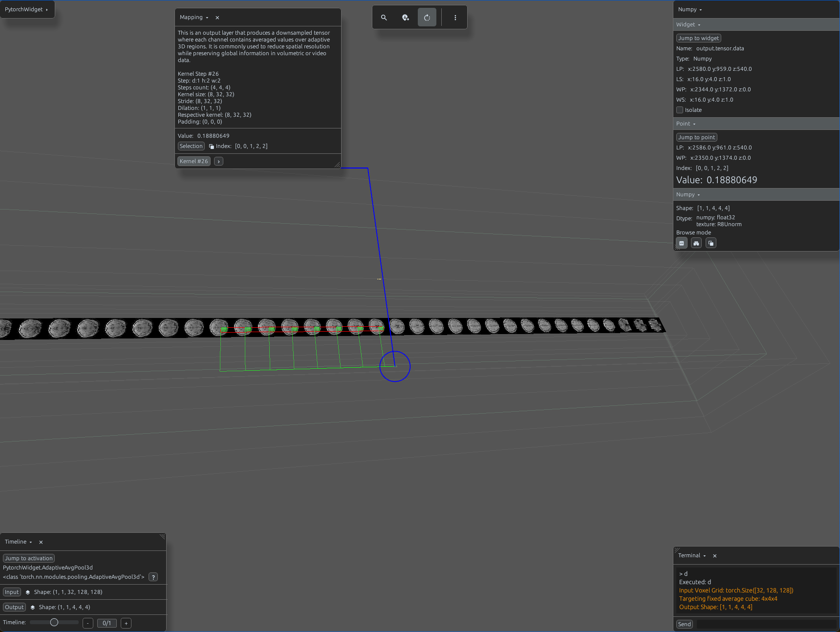
Task: Click the next kernel arrow button
Action: [218, 162]
